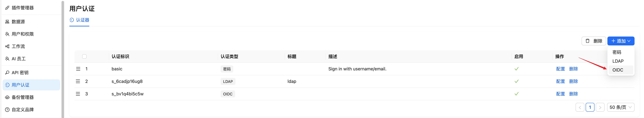The width and height of the screenshot is (644, 118).
Task: Open the backup manager (备份管理器) icon
Action: tap(7, 97)
